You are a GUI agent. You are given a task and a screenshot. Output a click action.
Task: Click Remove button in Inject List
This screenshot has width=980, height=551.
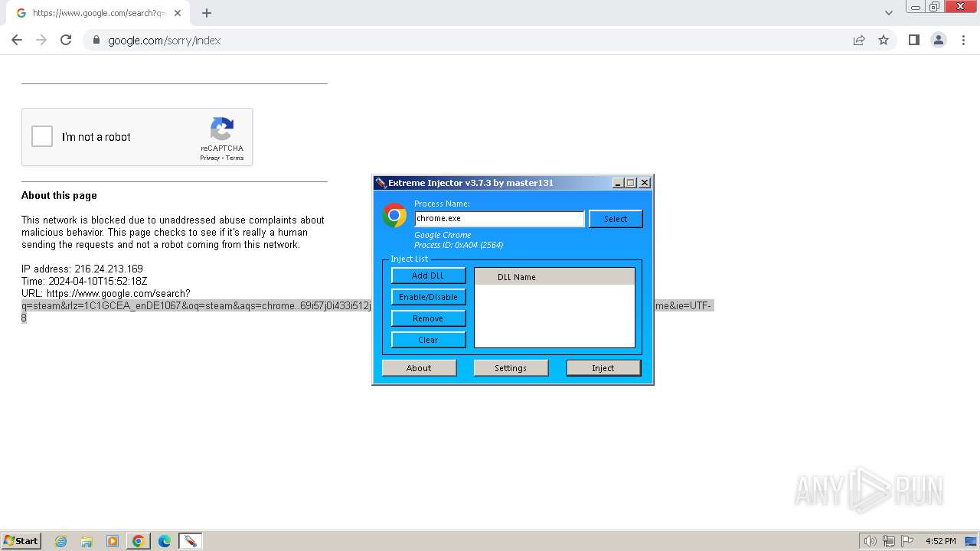428,318
